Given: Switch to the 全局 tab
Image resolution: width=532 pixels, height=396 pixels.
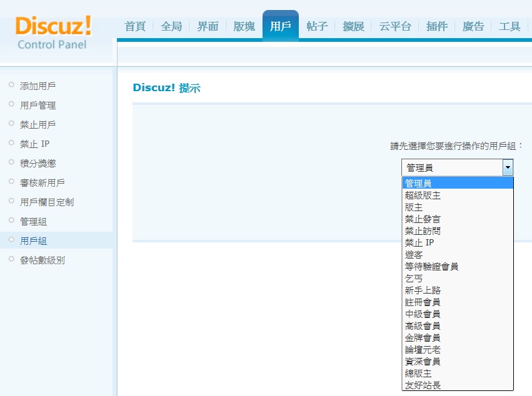Looking at the screenshot, I should click(171, 26).
